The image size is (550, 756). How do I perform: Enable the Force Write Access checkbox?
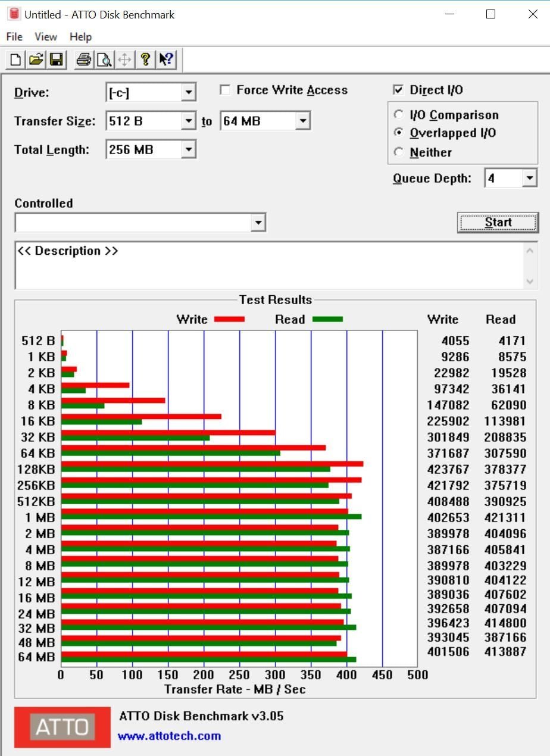[225, 90]
